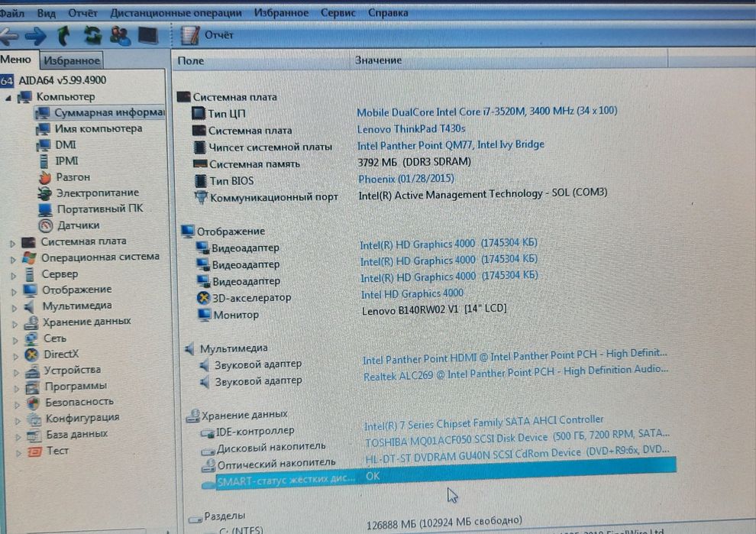Open the HL-DT-ST DVDRAM GU40N optical drive link
756x534 pixels.
(x=517, y=455)
